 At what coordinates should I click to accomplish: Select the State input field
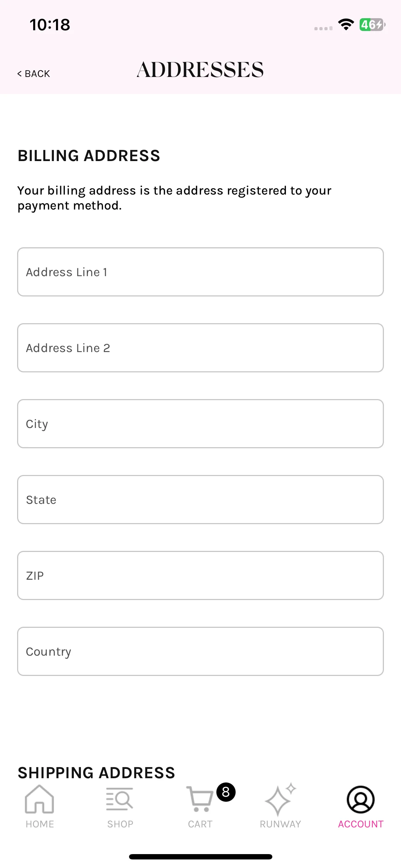tap(200, 500)
